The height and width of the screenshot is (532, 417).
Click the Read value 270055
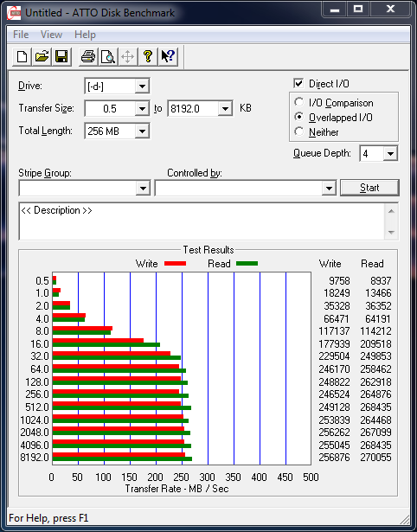click(375, 457)
